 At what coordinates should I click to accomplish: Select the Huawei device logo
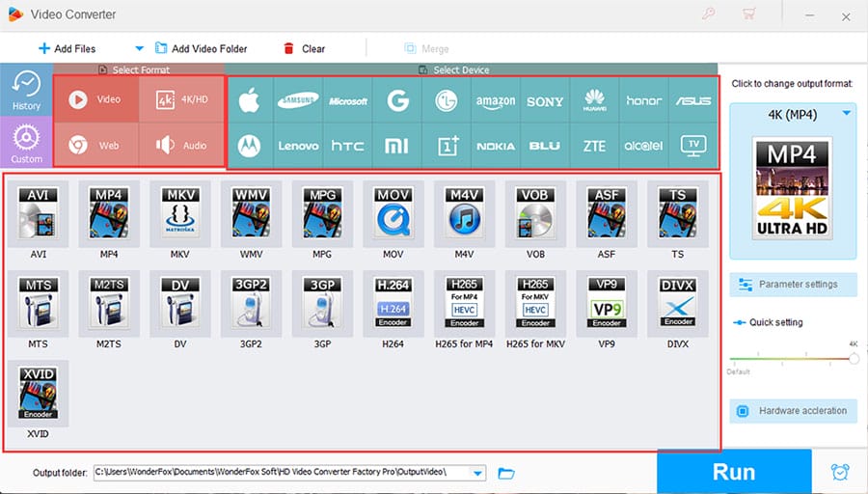pyautogui.click(x=595, y=100)
